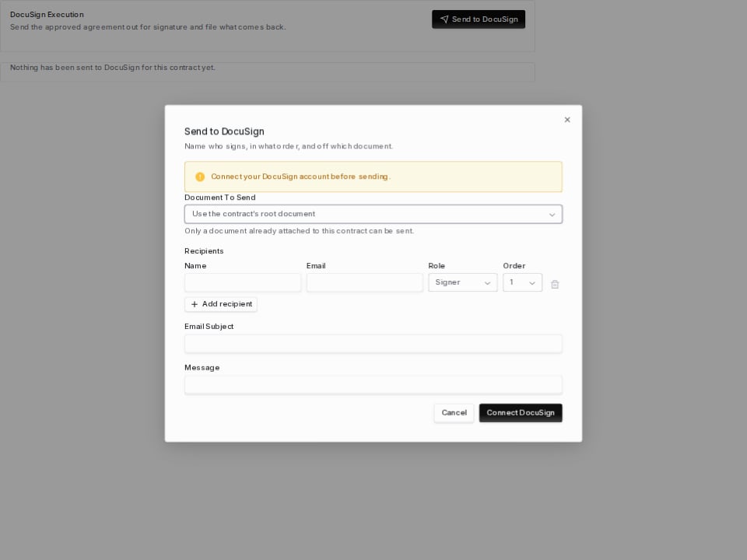Cancel the DocuSign dialog
The image size is (747, 560).
coord(454,413)
